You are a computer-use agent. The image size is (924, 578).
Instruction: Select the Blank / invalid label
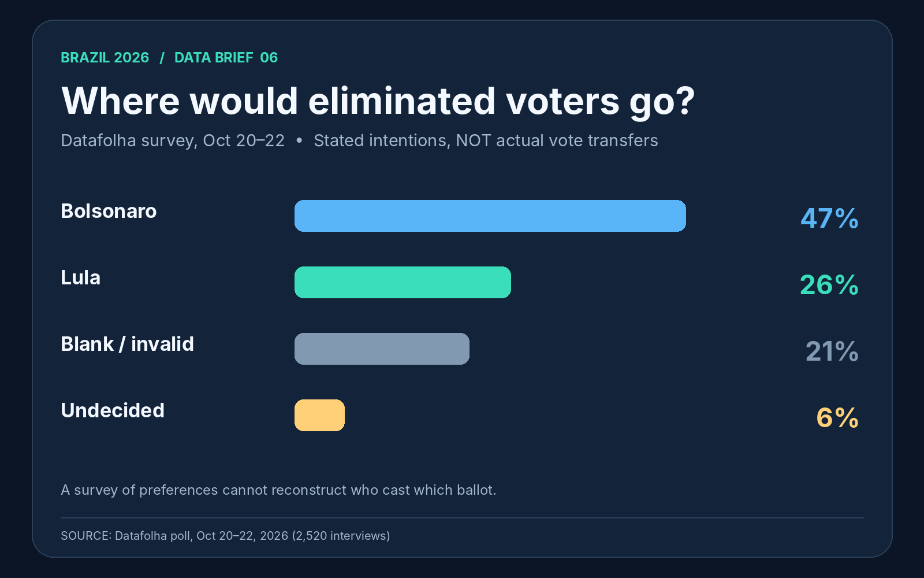(x=127, y=344)
